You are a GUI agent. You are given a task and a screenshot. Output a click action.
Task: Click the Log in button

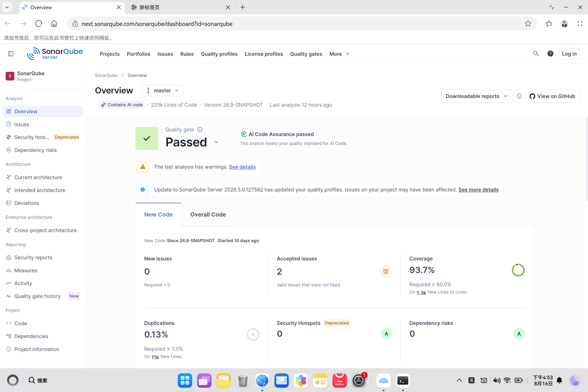click(569, 54)
